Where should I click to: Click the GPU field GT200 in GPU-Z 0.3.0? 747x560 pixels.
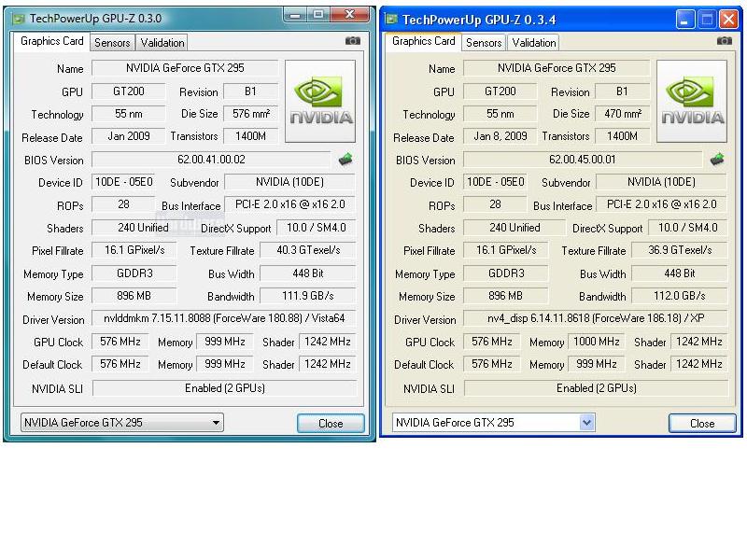[129, 91]
